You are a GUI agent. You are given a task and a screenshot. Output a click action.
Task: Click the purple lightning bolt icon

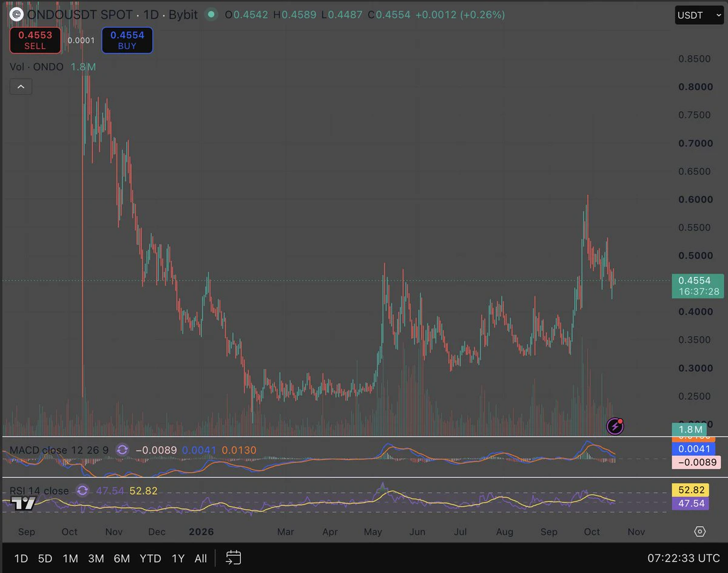point(615,426)
